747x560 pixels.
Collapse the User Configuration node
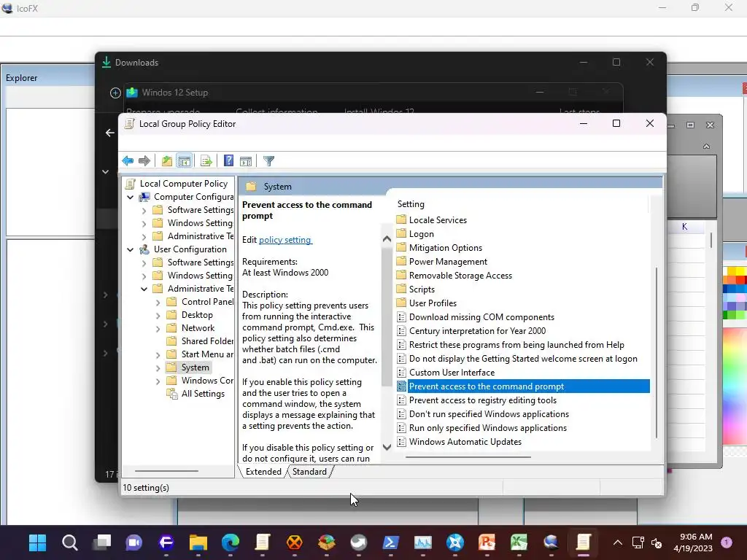point(130,249)
